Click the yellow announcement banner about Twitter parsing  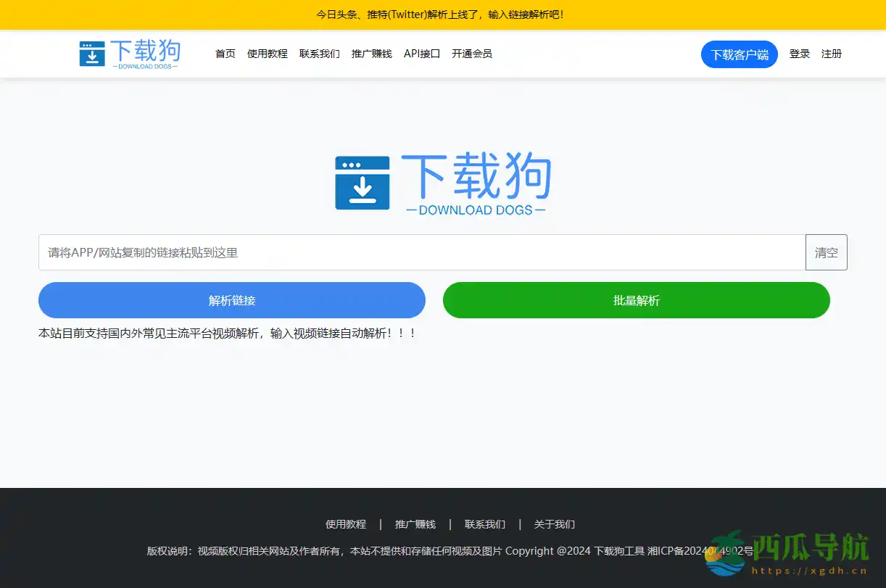[x=442, y=15]
